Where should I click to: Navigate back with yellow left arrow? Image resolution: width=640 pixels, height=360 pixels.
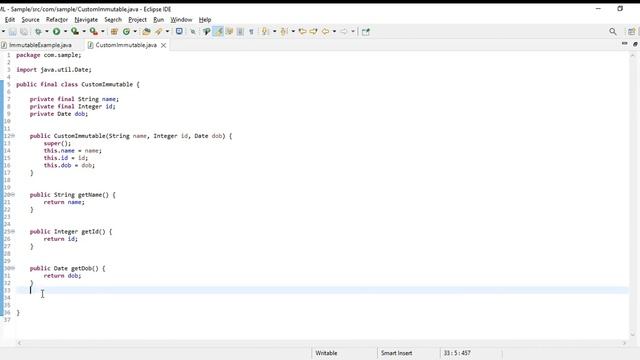coord(325,31)
